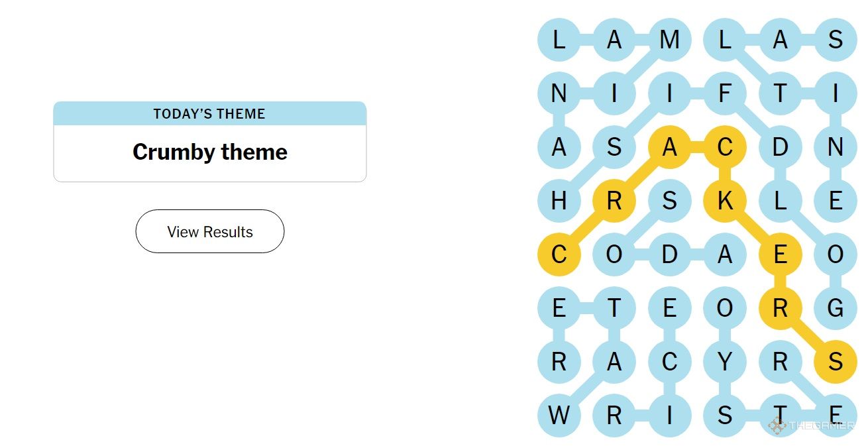Click the letter H tile
Screen dimensions: 868x448
point(559,200)
